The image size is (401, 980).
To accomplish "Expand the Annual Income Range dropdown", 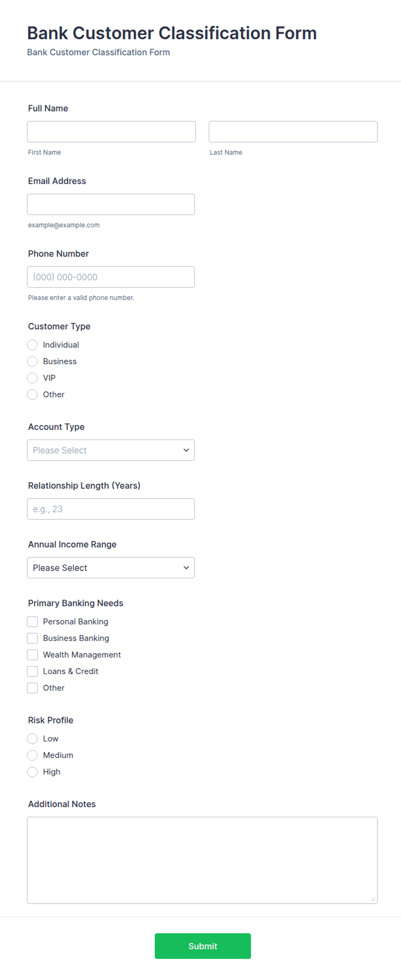I will click(x=111, y=568).
